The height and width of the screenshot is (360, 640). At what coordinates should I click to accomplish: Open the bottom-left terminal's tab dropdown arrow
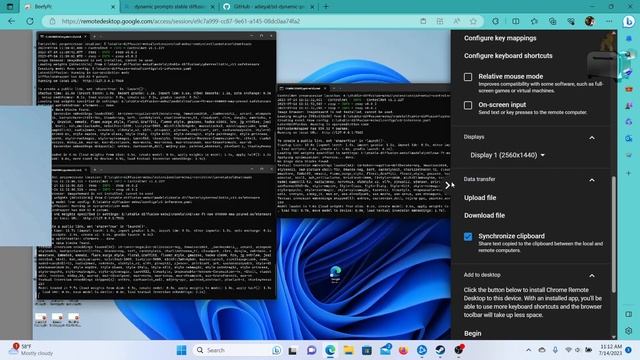(101, 170)
